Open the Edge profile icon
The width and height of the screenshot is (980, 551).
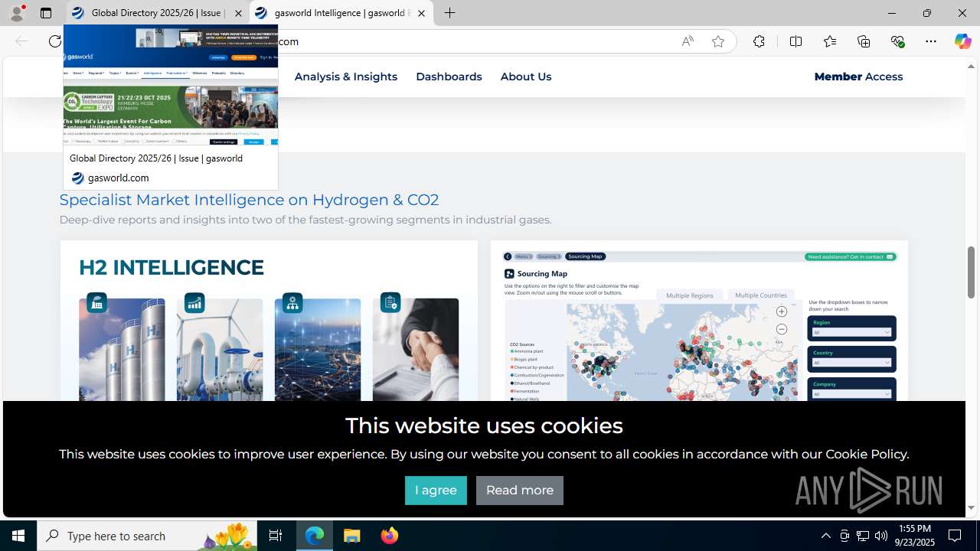point(17,13)
